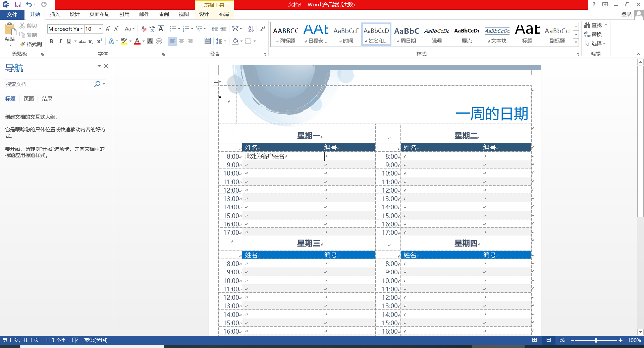The height and width of the screenshot is (348, 644).
Task: Apply yellow text highlight color
Action: pyautogui.click(x=123, y=41)
